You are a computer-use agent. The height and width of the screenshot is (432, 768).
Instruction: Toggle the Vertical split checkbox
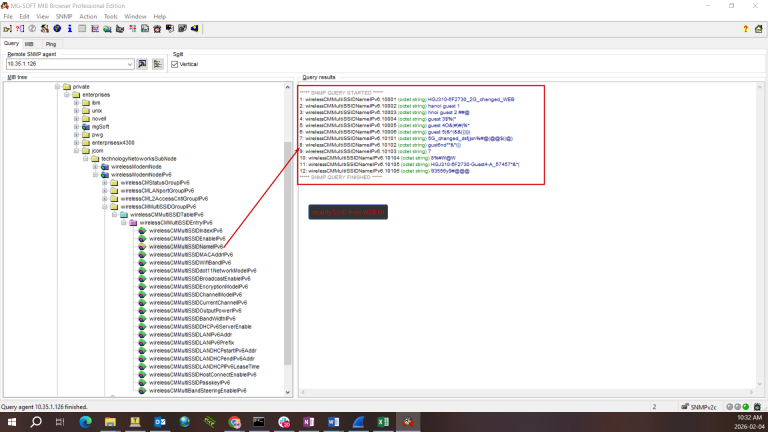(x=175, y=64)
